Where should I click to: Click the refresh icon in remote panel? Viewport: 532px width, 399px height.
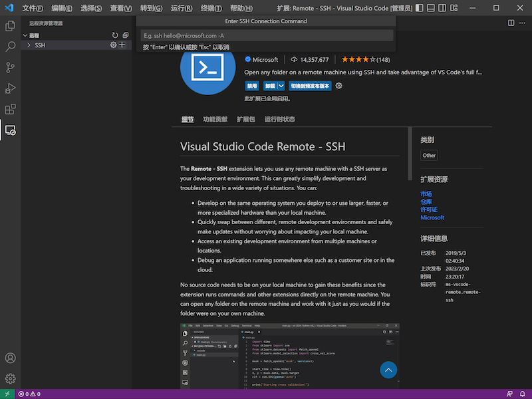click(115, 35)
